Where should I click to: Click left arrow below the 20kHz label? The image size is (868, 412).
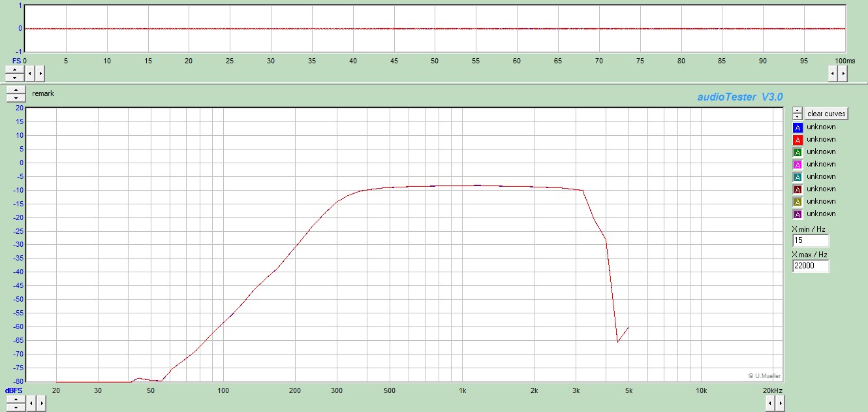[x=770, y=404]
